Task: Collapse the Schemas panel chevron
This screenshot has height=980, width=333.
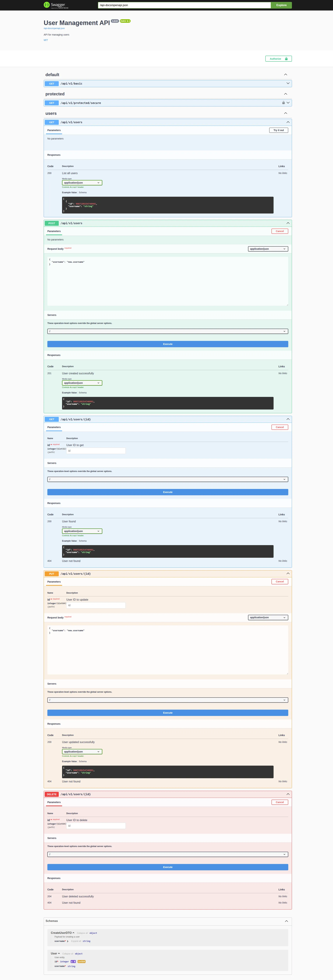Action: [x=286, y=921]
